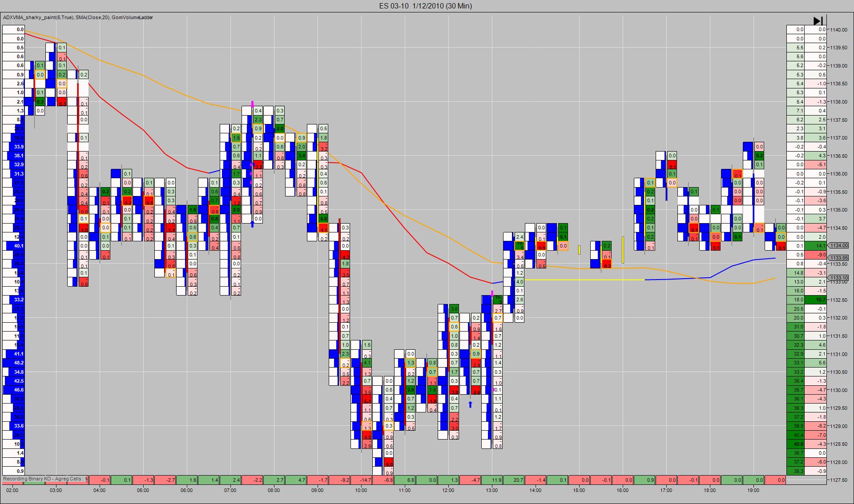Screen dimensions: 854x504
Task: Click the 04:00 time axis label
Action: tap(100, 490)
